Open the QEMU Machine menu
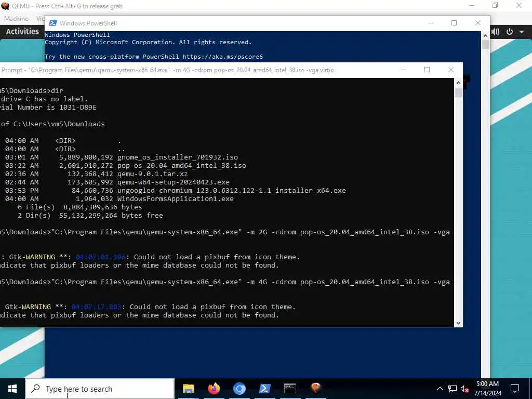Screen dimensions: 532x399 pos(16,19)
